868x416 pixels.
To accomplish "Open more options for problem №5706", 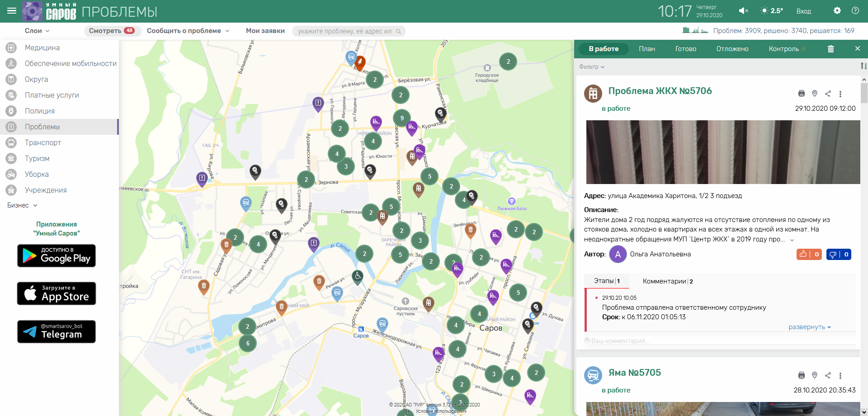I will coord(840,94).
